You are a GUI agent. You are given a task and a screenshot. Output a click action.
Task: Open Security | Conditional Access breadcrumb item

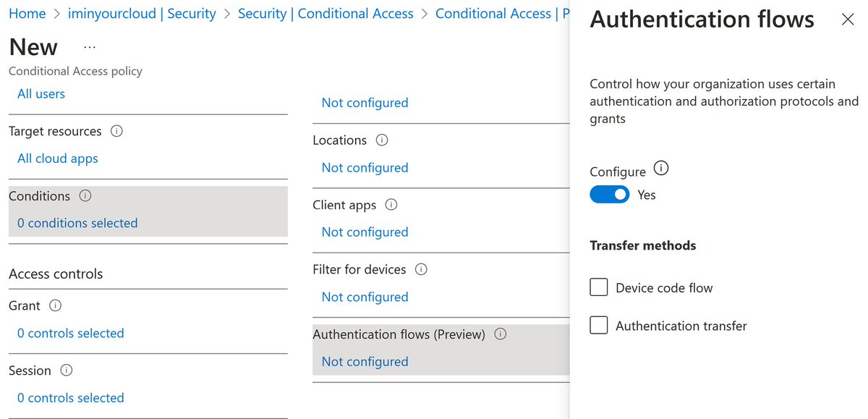coord(325,13)
